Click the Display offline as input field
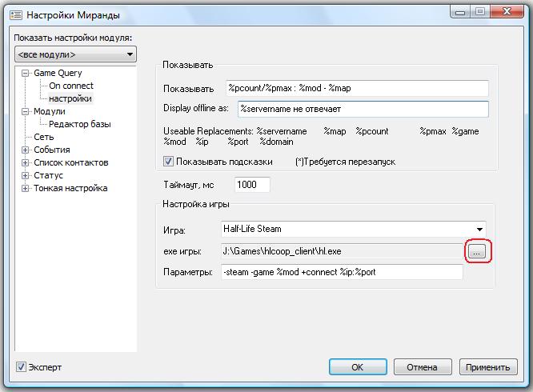Screen dimensions: 533x392 coord(363,109)
